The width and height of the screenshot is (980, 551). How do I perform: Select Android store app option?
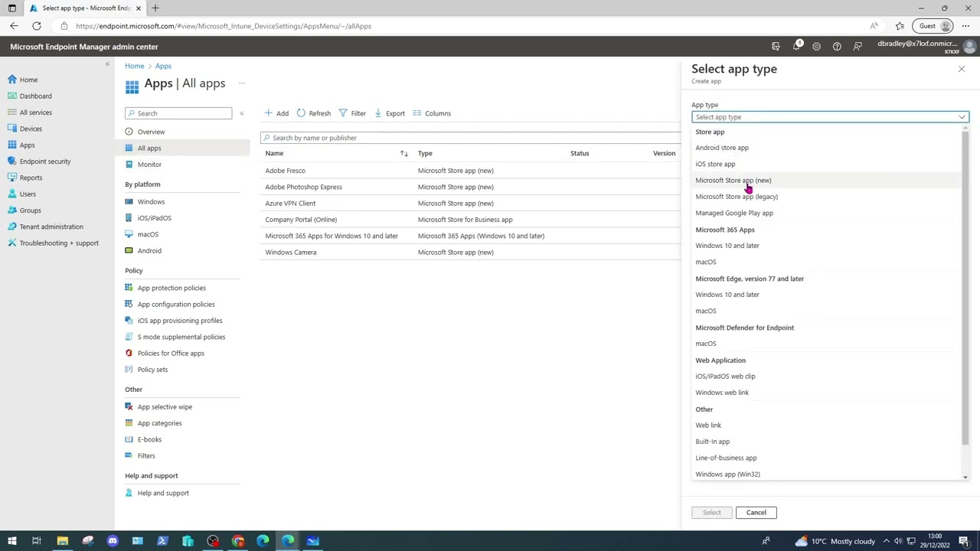[722, 148]
